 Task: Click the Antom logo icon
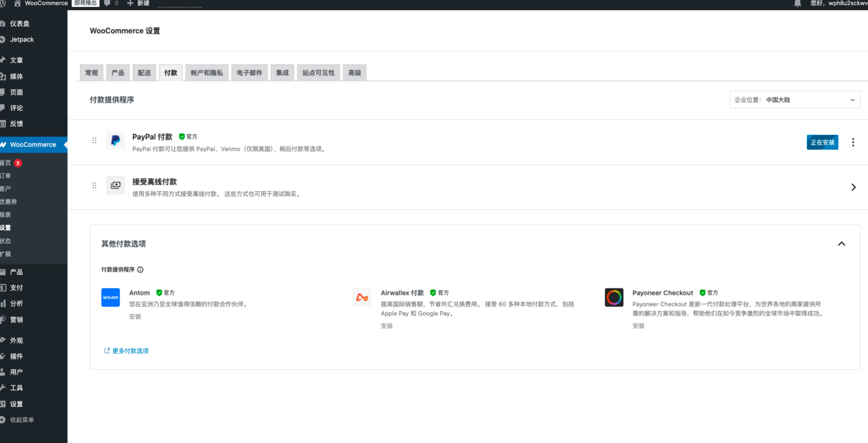[x=111, y=298]
